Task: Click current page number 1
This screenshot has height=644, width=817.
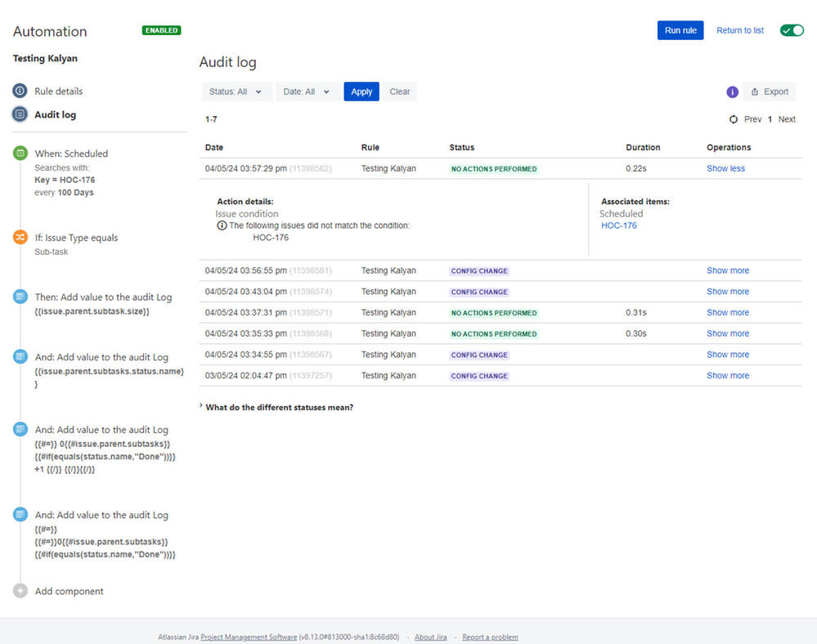Action: point(770,119)
